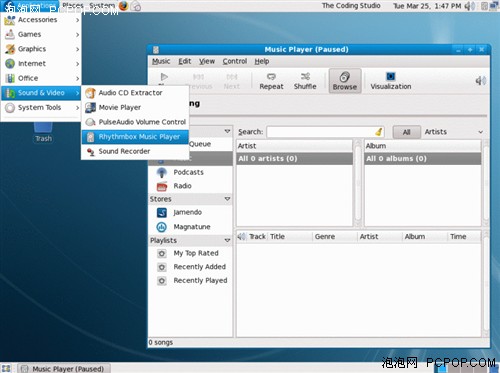This screenshot has width=500, height=373.
Task: Open the Control menu
Action: tap(235, 61)
